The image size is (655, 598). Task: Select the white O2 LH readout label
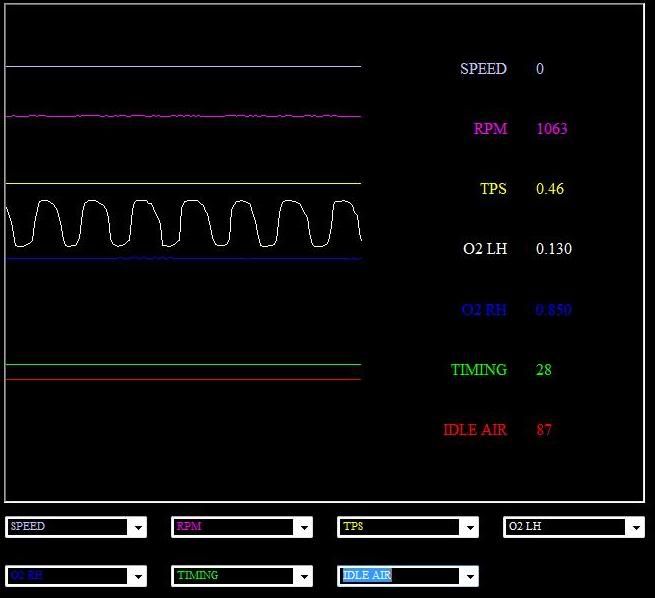(x=485, y=249)
